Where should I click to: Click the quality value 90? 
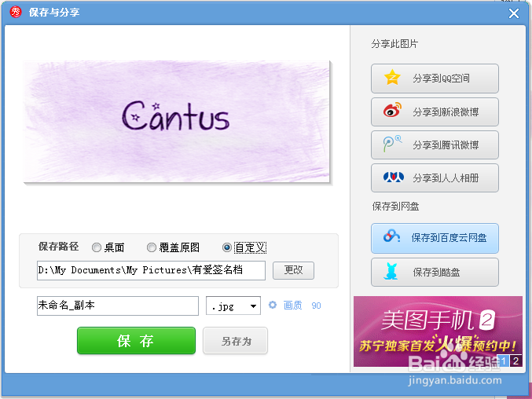coord(316,306)
